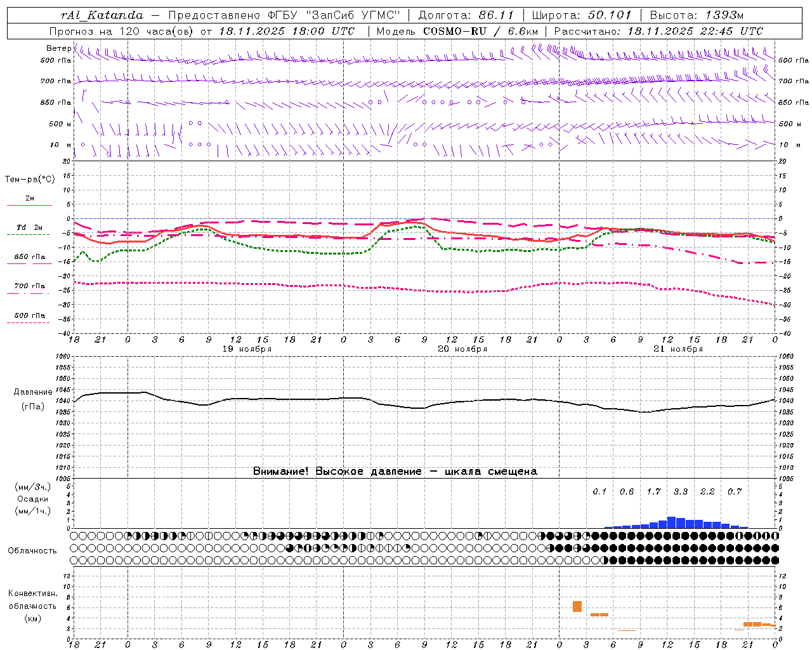Click the 2м temperature legend line sample
The image size is (812, 650).
(29, 205)
